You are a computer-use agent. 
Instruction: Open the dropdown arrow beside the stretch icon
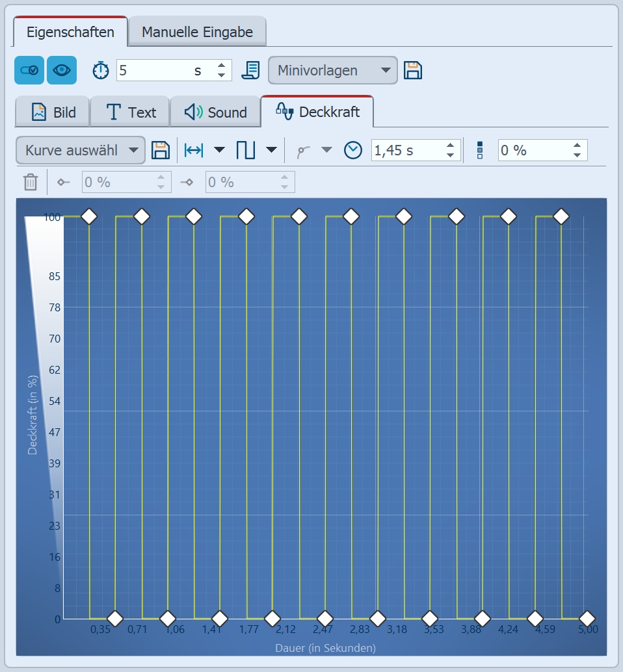pyautogui.click(x=219, y=150)
